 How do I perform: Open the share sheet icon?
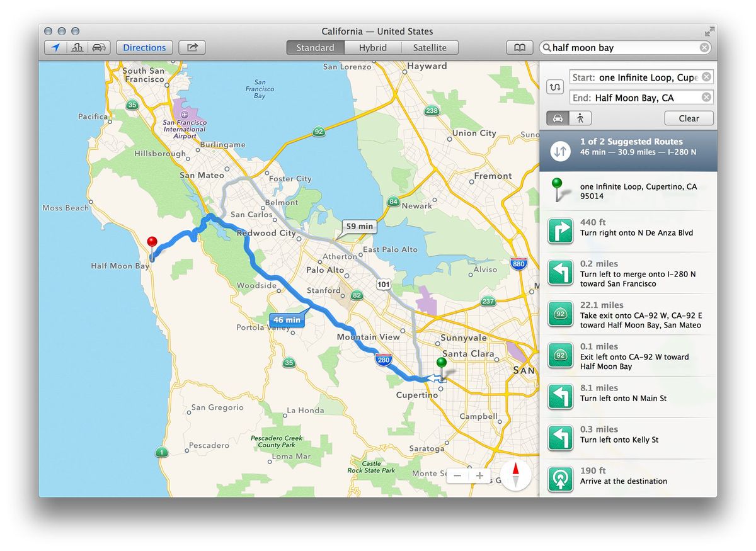click(191, 47)
